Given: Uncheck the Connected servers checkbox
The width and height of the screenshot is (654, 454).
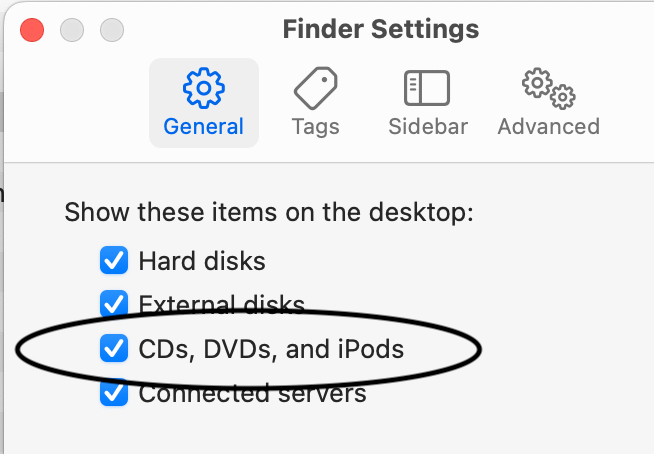Looking at the screenshot, I should point(114,393).
